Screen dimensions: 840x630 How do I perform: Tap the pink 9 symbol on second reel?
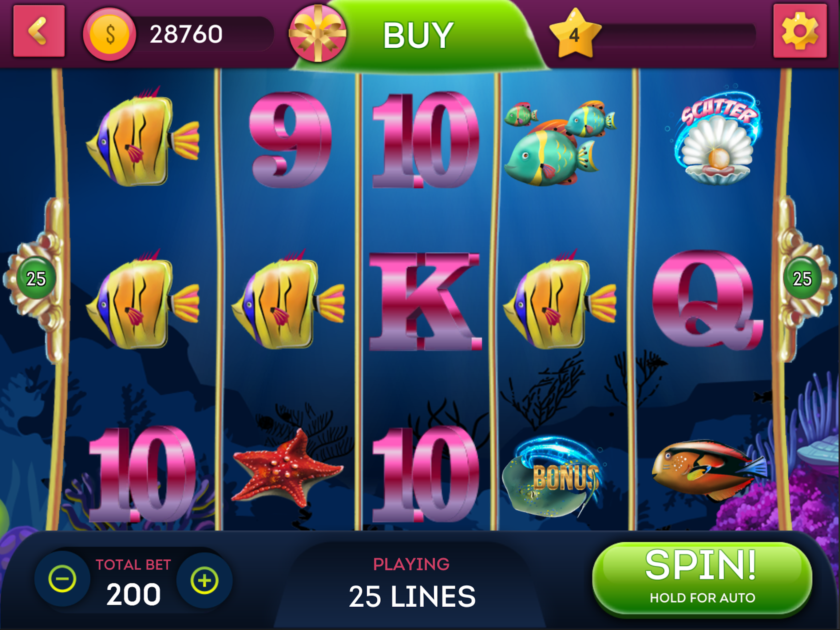290,139
